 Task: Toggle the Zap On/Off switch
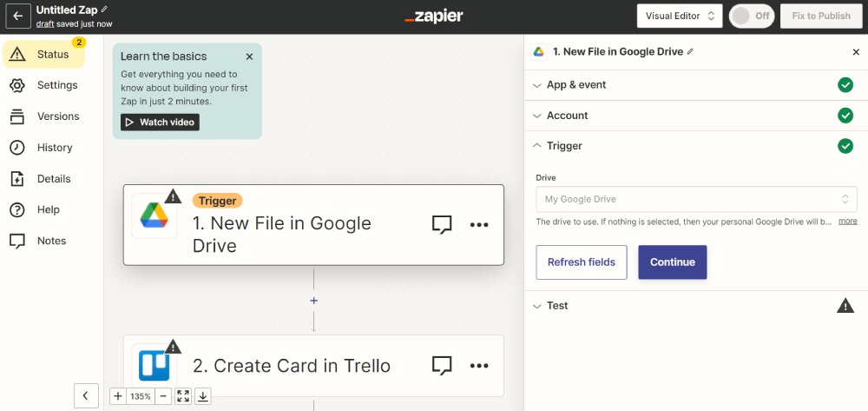coord(752,16)
